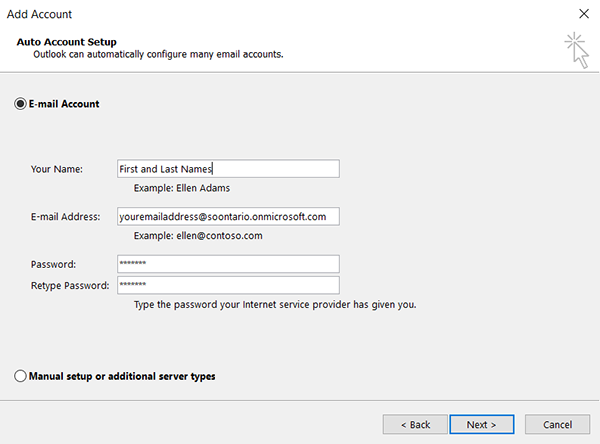Click the Add Account title bar text

pos(39,14)
